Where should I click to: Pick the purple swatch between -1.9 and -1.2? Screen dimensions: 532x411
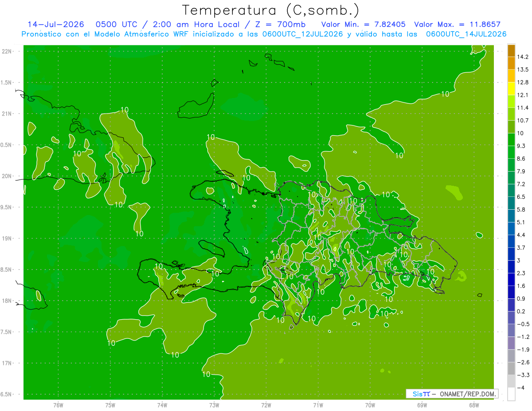[511, 343]
